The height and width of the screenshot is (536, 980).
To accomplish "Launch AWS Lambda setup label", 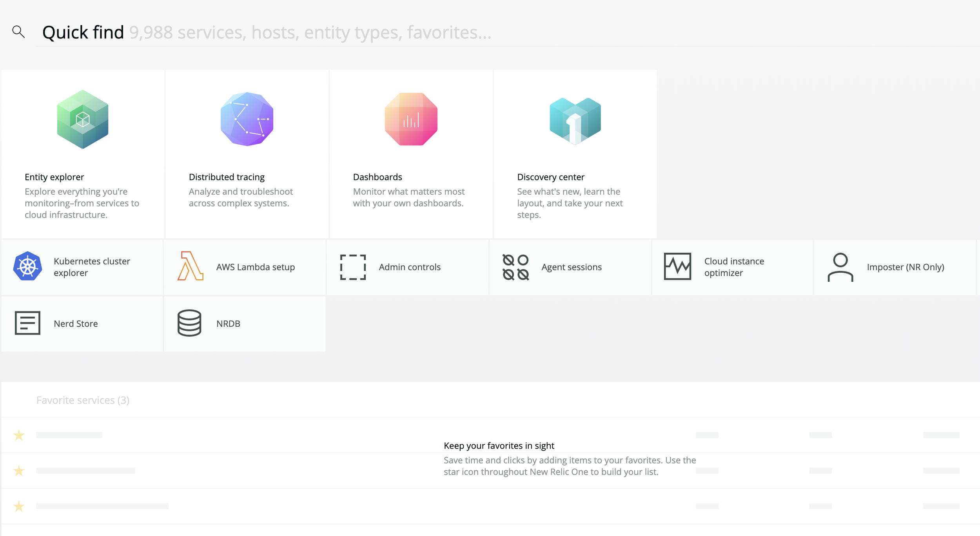I will (x=256, y=267).
